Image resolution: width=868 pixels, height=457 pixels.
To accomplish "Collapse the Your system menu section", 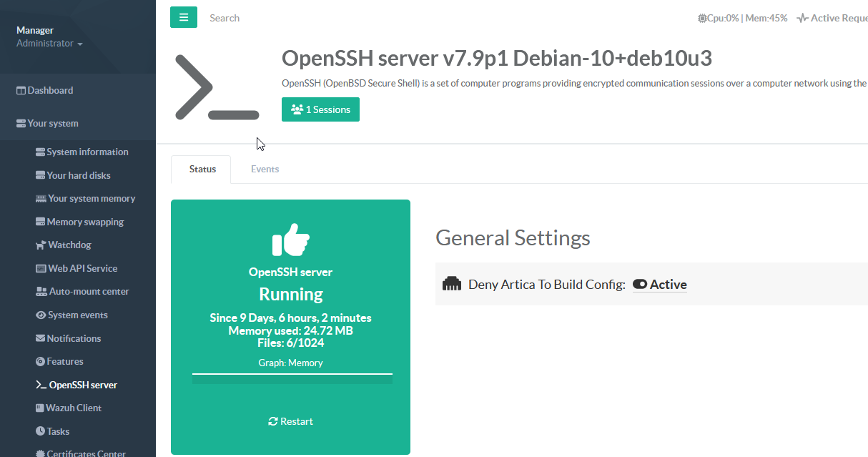I will [x=53, y=124].
